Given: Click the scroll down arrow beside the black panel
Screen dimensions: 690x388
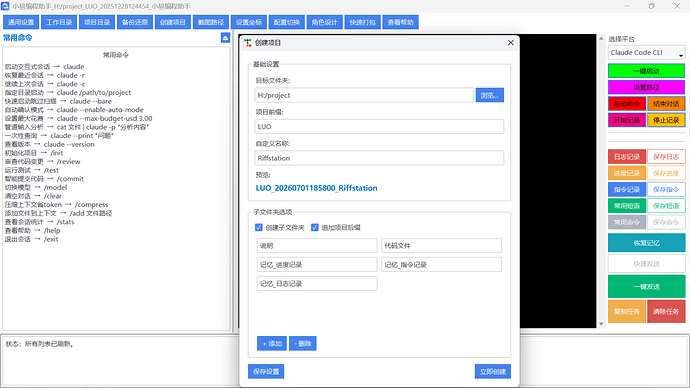Looking at the screenshot, I should click(x=601, y=324).
